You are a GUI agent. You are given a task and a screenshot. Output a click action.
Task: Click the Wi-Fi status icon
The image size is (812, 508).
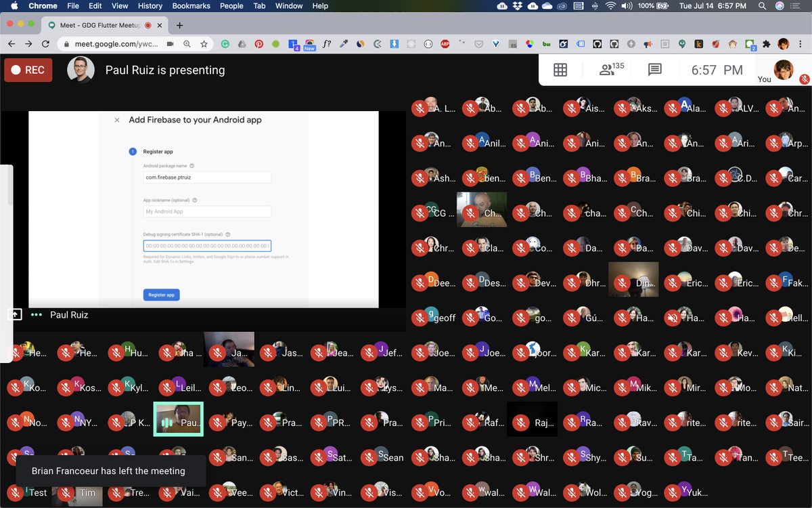610,5
